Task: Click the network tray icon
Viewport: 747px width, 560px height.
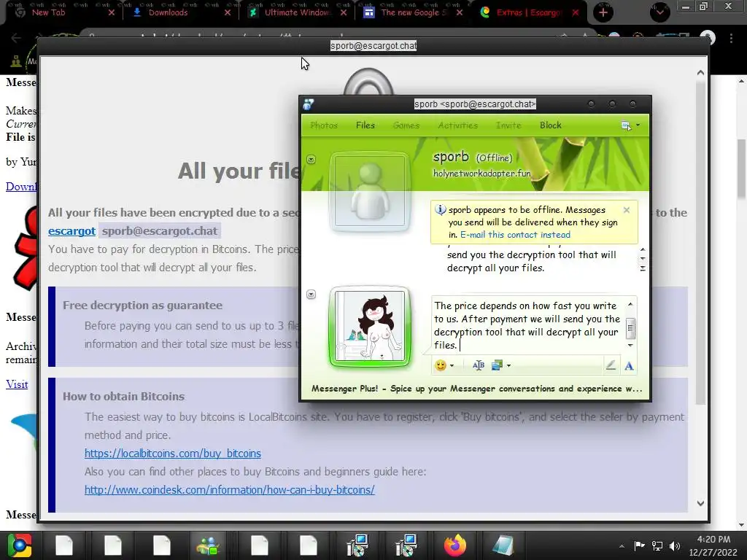Action: [x=657, y=545]
